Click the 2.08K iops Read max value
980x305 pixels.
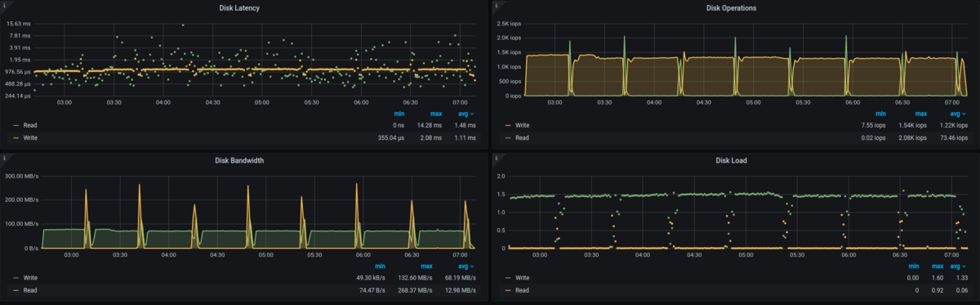[913, 137]
